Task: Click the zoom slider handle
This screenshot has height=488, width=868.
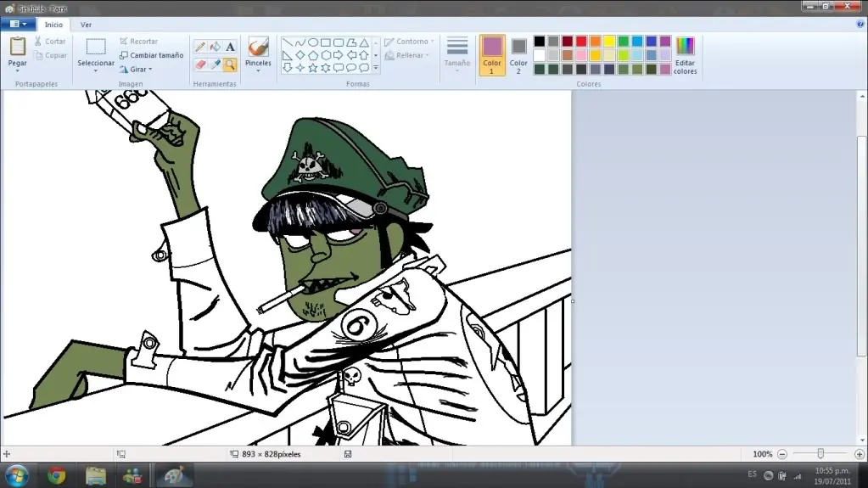Action: [x=820, y=454]
